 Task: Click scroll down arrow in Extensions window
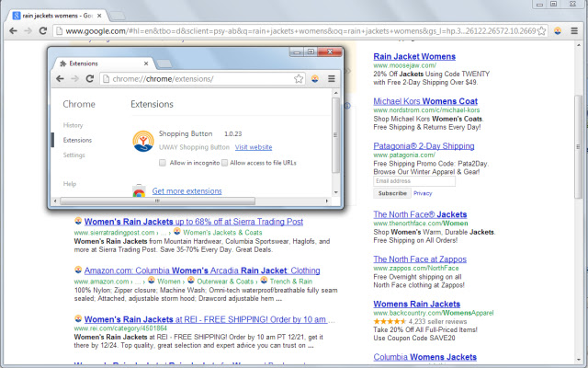(335, 192)
